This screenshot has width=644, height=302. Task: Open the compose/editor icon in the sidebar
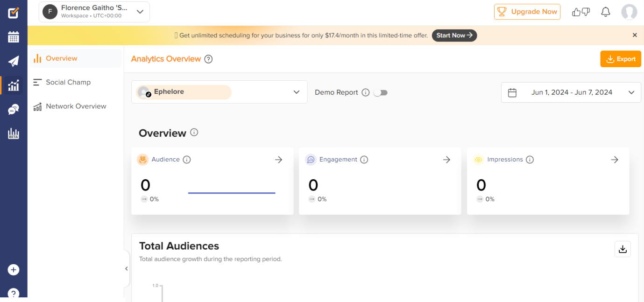pyautogui.click(x=14, y=13)
